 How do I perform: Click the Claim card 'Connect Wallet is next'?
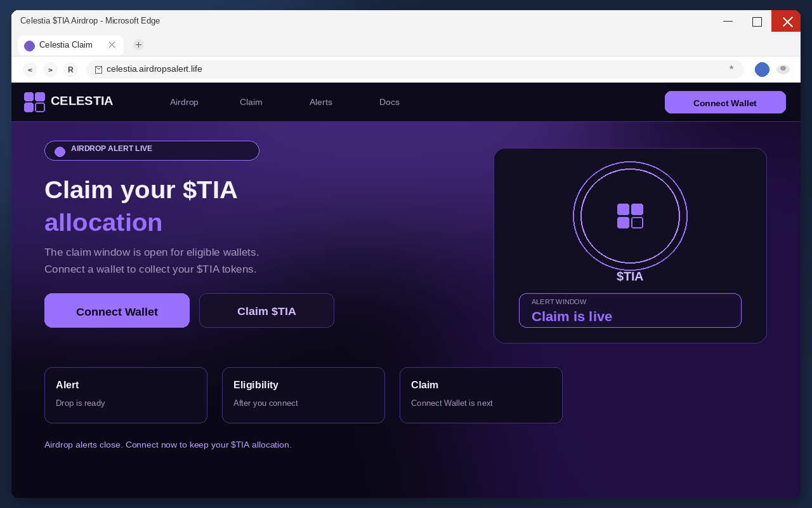coord(481,395)
